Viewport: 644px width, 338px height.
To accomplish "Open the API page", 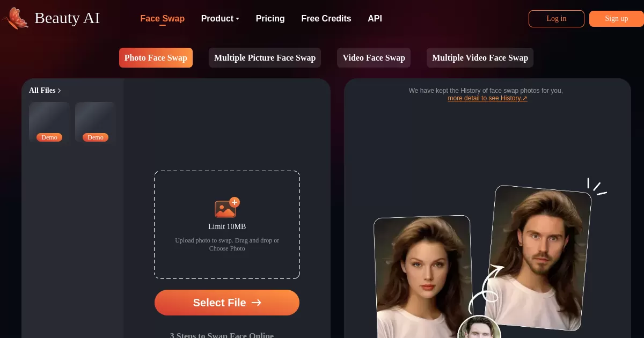I will [375, 18].
